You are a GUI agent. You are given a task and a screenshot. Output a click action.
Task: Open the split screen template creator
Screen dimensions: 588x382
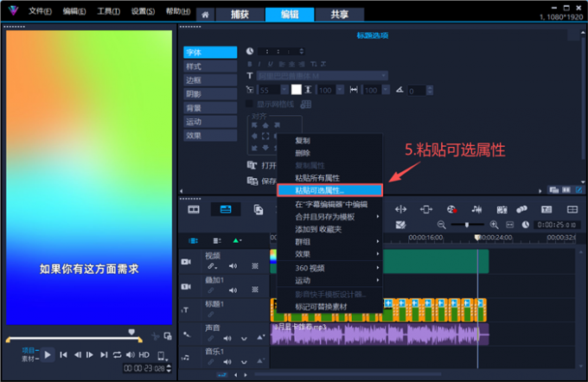click(x=572, y=209)
